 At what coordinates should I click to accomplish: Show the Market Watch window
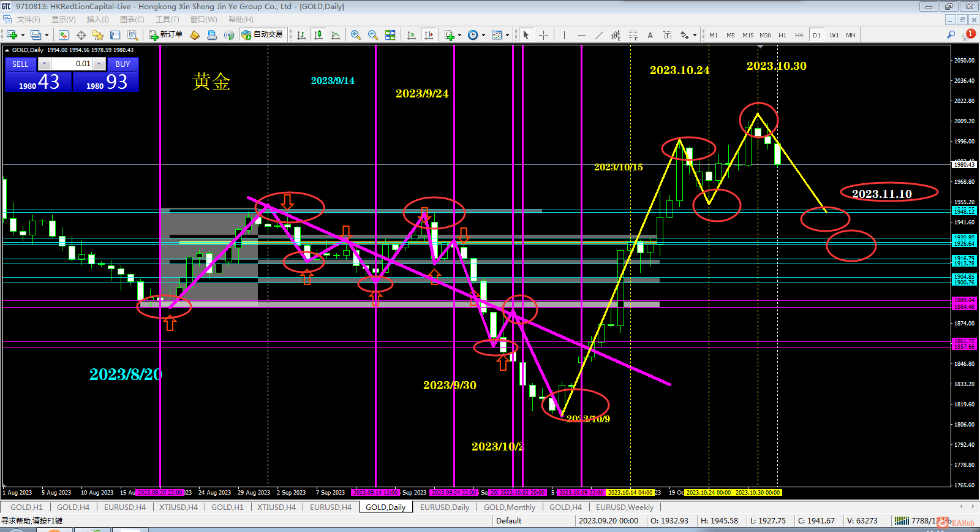(64, 35)
